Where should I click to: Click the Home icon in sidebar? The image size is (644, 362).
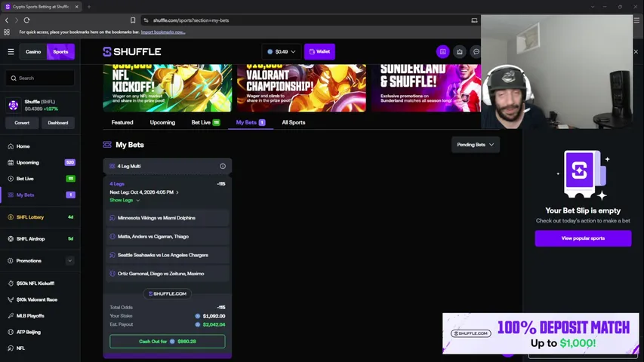(11, 146)
